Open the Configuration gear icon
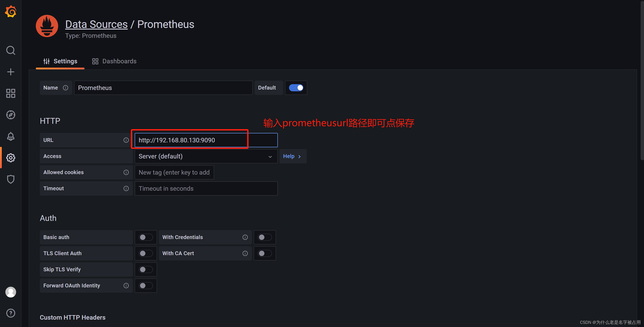This screenshot has width=644, height=327. [x=11, y=158]
